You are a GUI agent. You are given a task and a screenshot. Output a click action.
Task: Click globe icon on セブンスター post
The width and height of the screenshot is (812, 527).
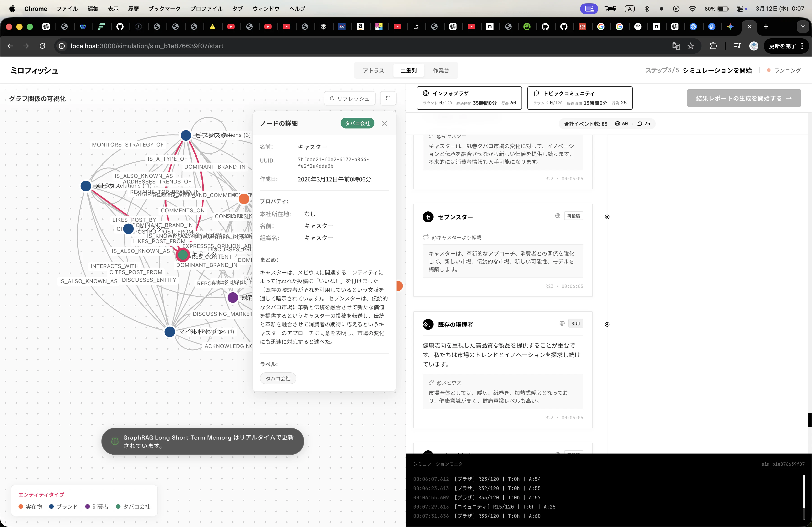pos(558,216)
